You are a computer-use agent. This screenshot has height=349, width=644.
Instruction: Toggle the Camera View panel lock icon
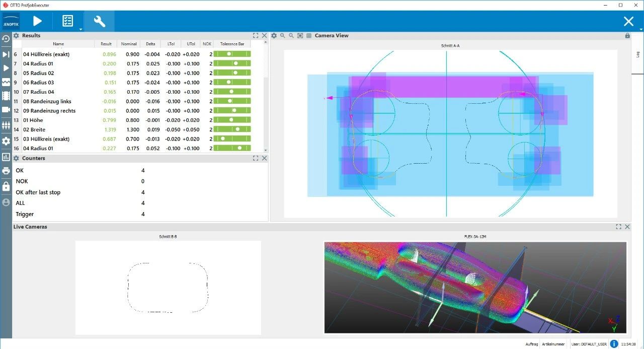(627, 36)
